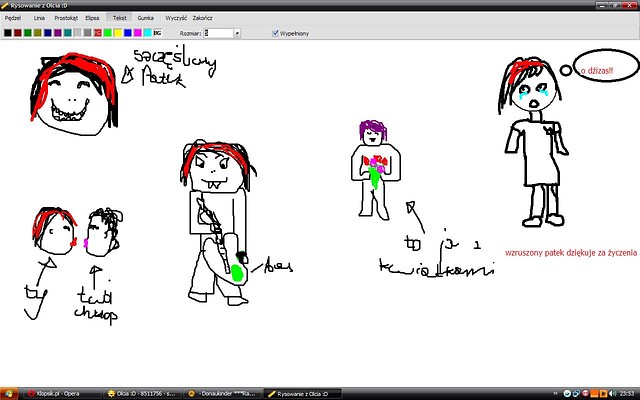Screen dimensions: 640x400
Task: Click the red 'o dżizas!!' text
Action: pyautogui.click(x=597, y=71)
